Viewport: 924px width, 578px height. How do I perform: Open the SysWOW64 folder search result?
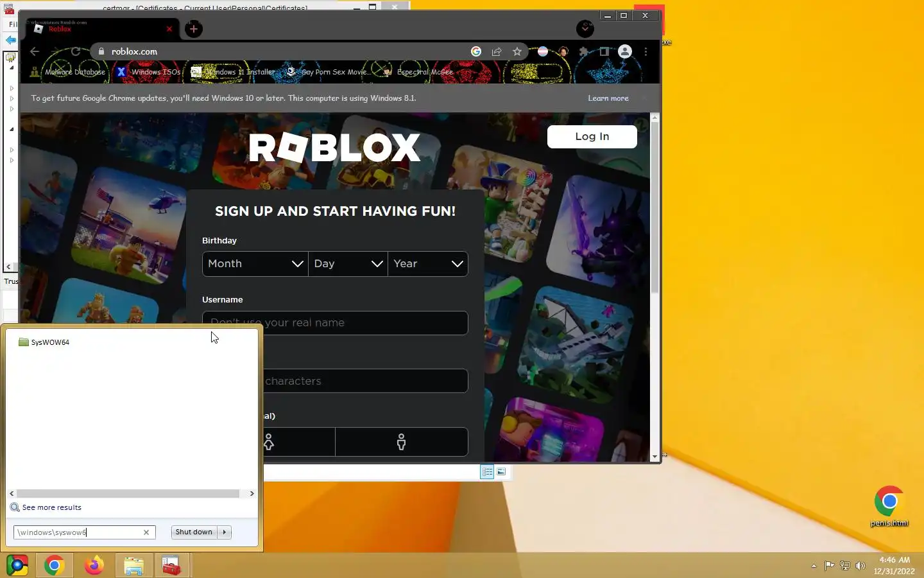click(44, 342)
